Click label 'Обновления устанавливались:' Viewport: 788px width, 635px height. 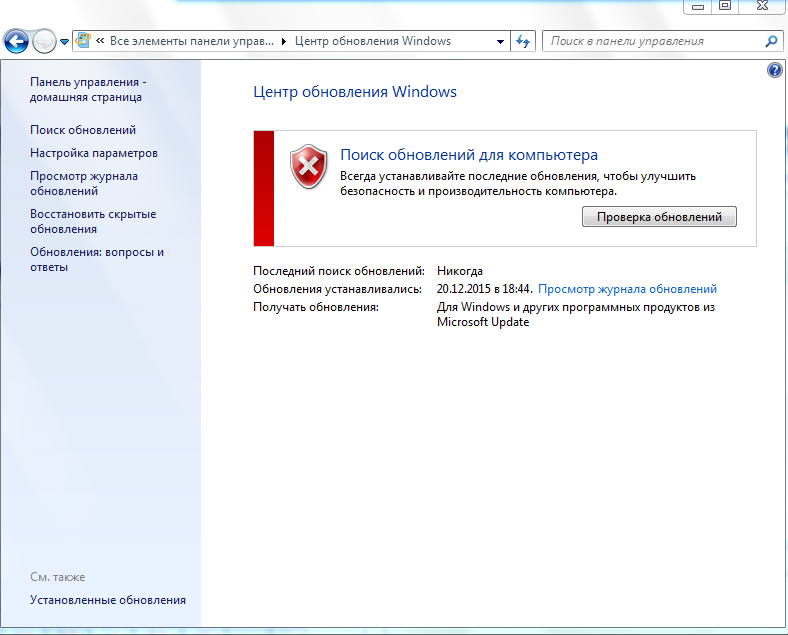click(337, 289)
